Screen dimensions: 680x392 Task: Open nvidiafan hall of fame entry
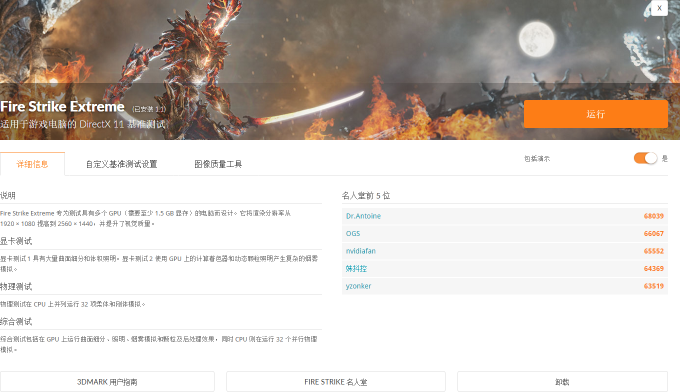[361, 251]
